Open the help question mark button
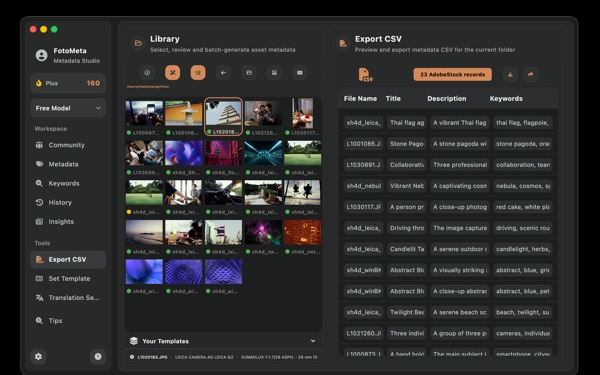Viewport: 600px width, 375px height. pos(98,357)
